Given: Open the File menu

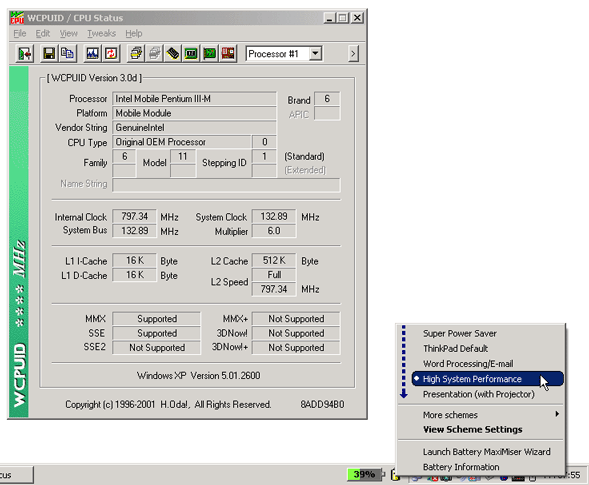Looking at the screenshot, I should (x=20, y=33).
